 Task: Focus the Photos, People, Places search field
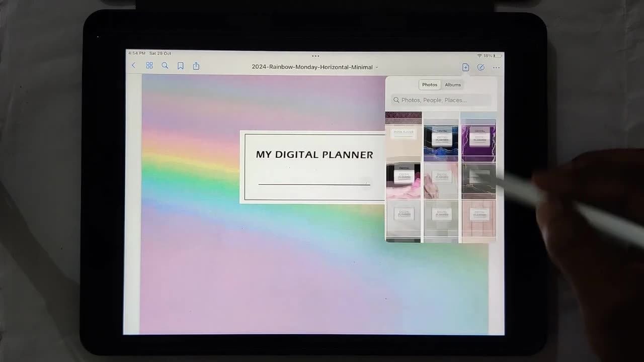point(441,100)
